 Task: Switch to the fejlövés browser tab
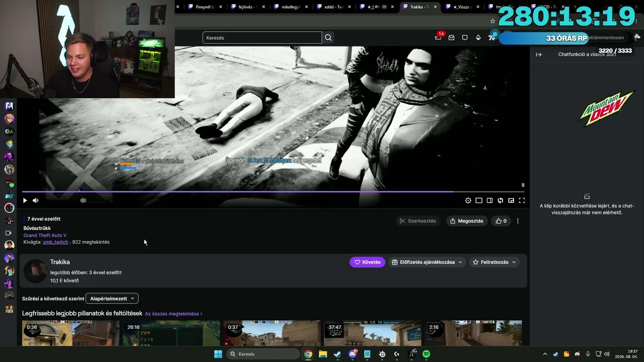248,7
